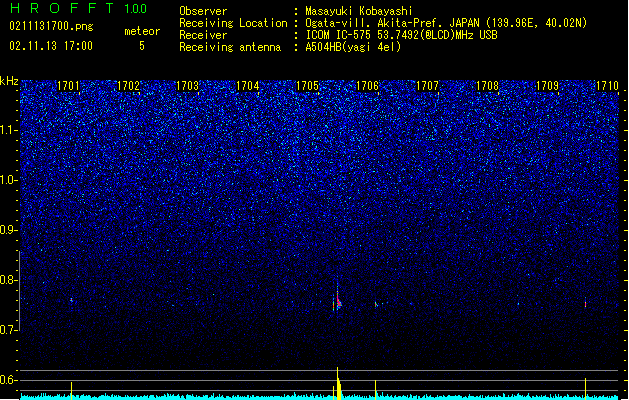Click the strong meteor echo after 1705
Screen dimensions: 629x400
coord(338,298)
